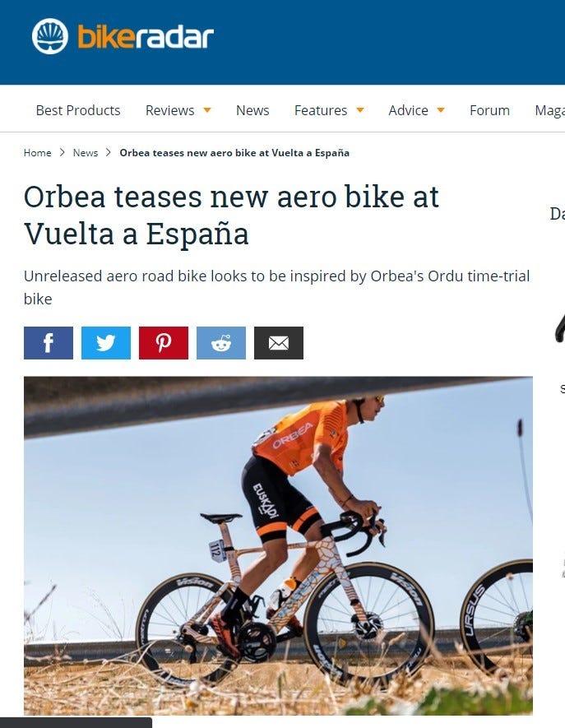Viewport: 565px width, 728px height.
Task: Go to Home breadcrumb link
Action: coord(38,153)
